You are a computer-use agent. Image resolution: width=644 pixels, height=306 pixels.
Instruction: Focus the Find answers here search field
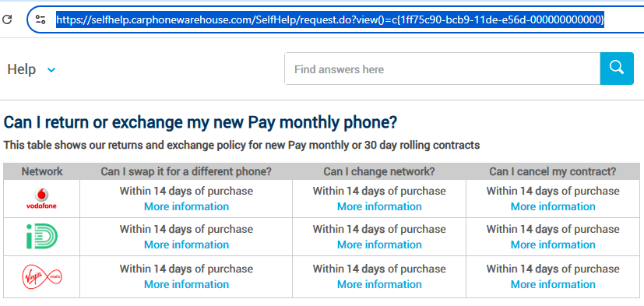point(442,69)
